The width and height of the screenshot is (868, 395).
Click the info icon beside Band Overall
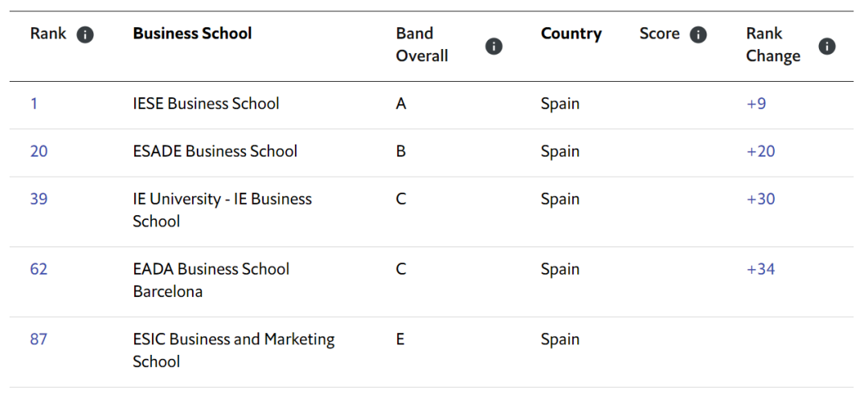pos(494,46)
